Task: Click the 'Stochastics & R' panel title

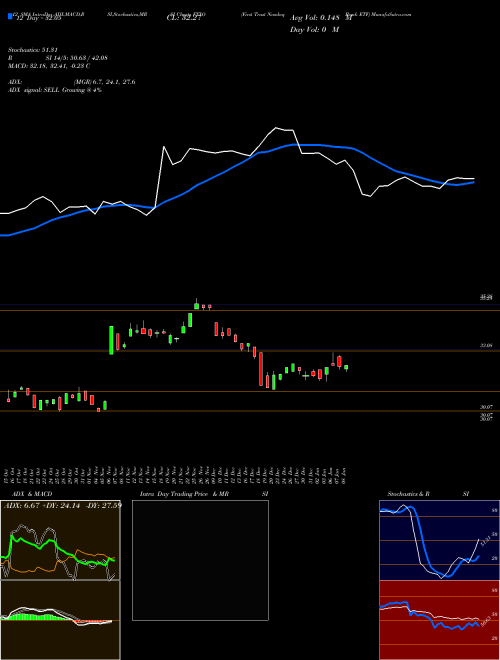Action: click(x=409, y=494)
